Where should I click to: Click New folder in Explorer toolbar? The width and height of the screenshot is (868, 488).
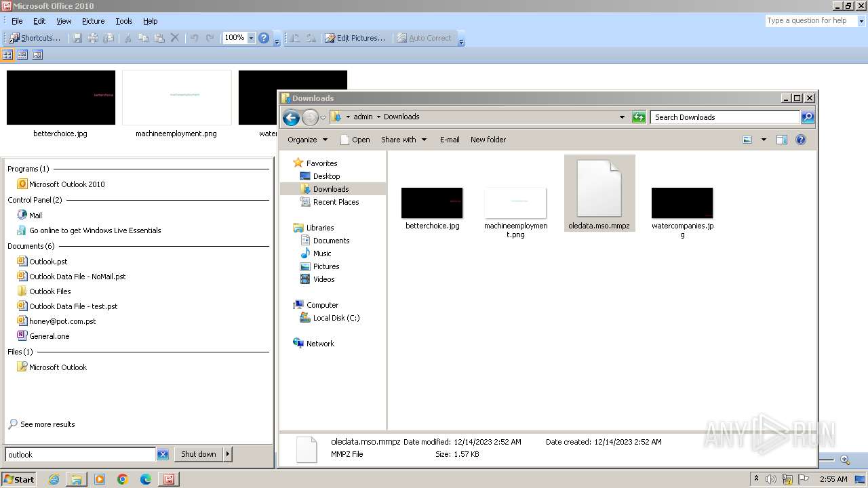click(488, 140)
